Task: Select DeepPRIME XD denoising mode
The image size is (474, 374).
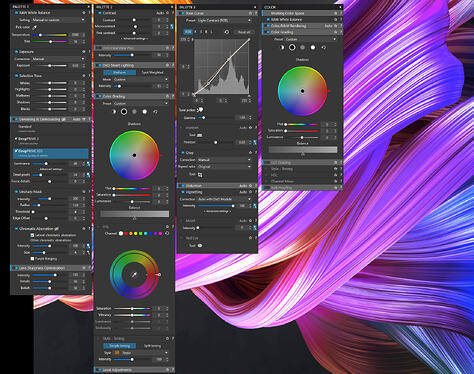Action: [51, 153]
